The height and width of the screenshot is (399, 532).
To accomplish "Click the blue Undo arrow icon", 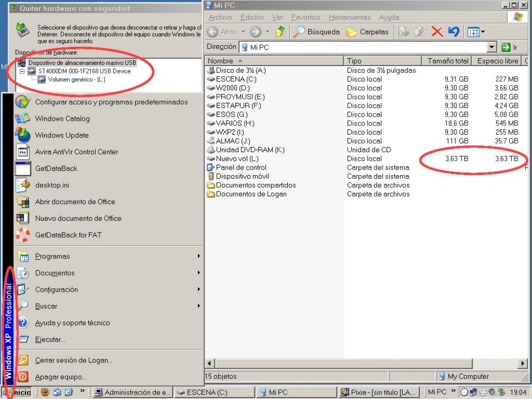I will (x=453, y=32).
